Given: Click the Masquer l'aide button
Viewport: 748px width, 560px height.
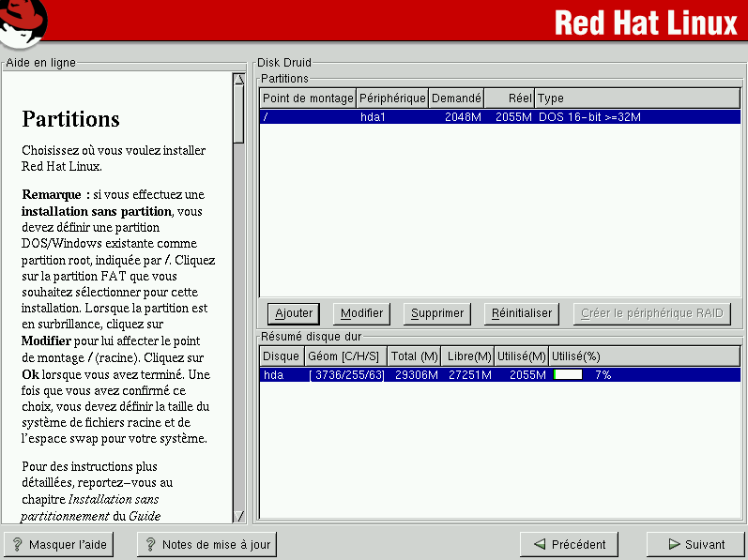Looking at the screenshot, I should tap(58, 544).
